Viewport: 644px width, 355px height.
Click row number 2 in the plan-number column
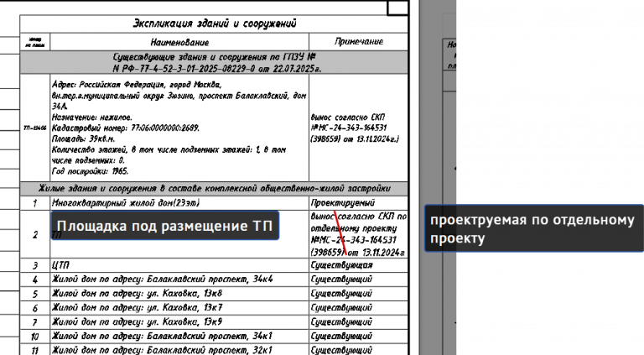tap(35, 235)
